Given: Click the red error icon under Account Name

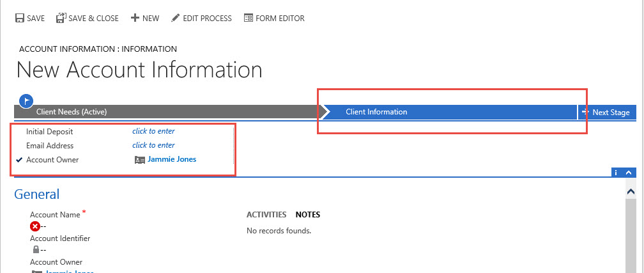Looking at the screenshot, I should [x=34, y=226].
